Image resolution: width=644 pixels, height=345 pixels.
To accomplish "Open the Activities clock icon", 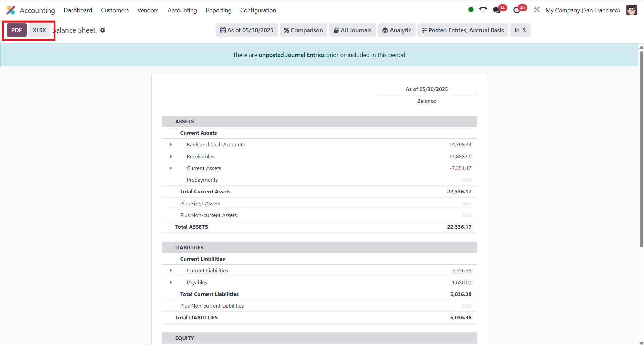I will [x=517, y=10].
